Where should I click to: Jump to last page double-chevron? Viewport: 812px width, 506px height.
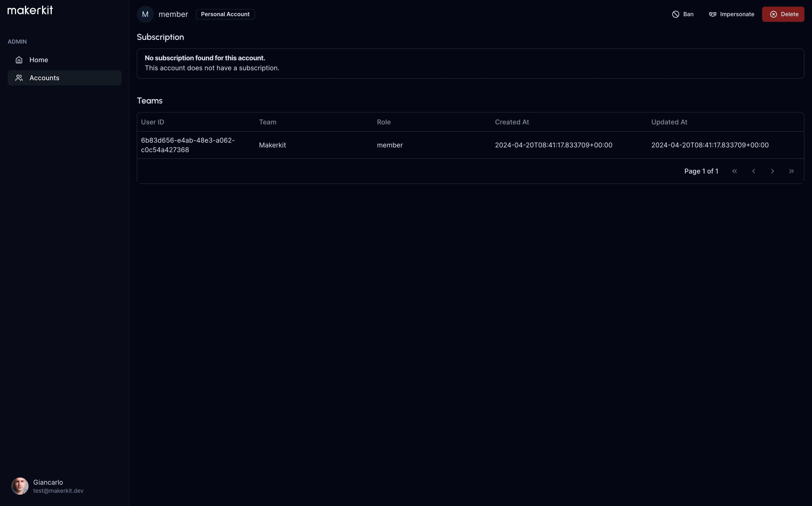(791, 171)
